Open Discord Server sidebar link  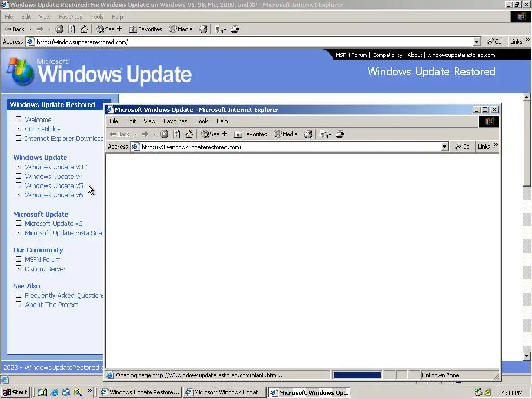[45, 269]
